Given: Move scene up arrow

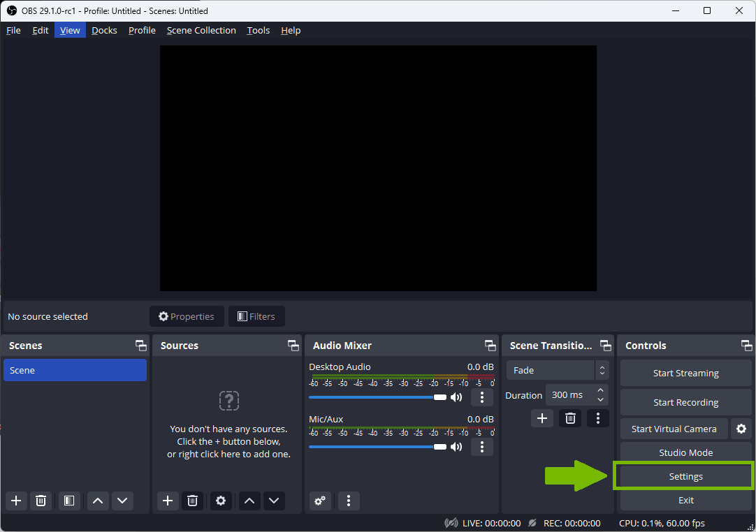Looking at the screenshot, I should pos(97,501).
